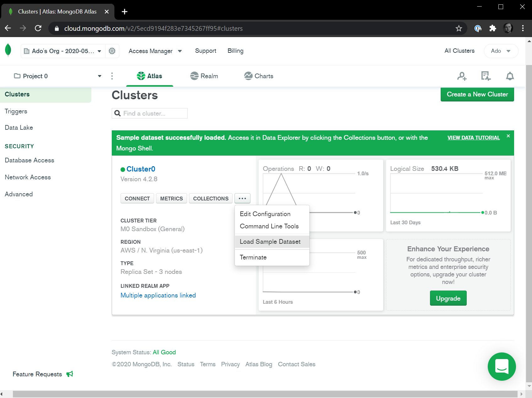Bookmark this page with the star icon

click(459, 29)
